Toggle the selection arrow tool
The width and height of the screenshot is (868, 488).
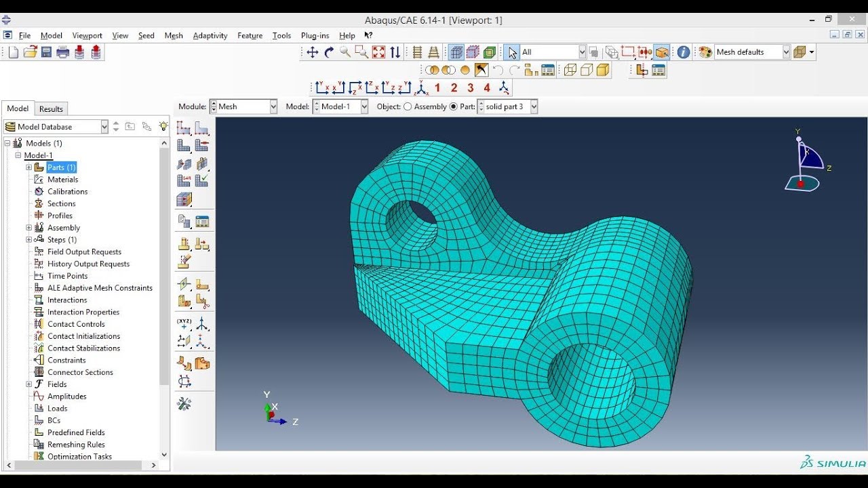click(512, 52)
